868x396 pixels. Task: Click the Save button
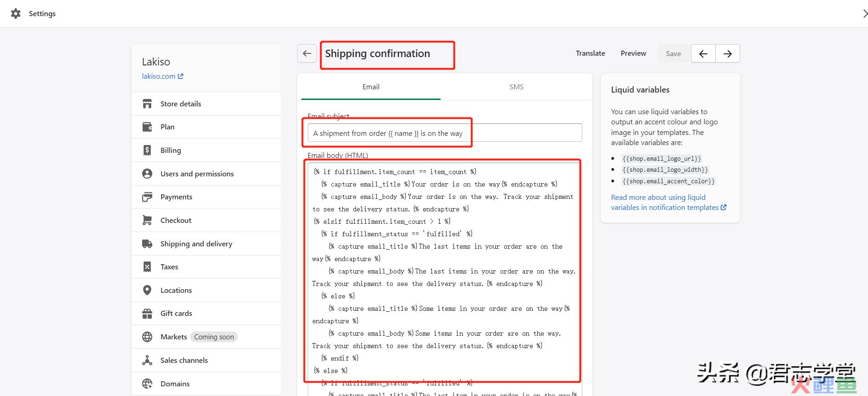click(673, 54)
